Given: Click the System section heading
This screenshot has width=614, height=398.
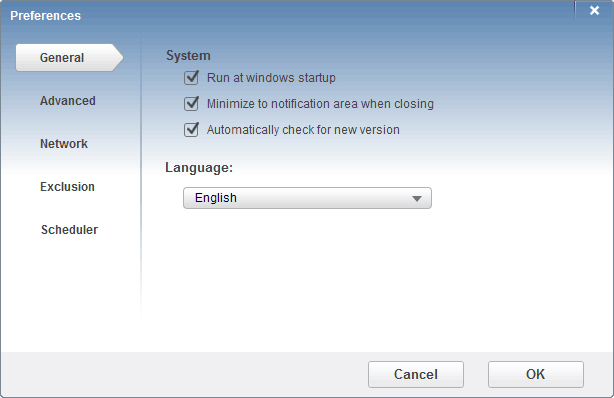Looking at the screenshot, I should click(188, 56).
